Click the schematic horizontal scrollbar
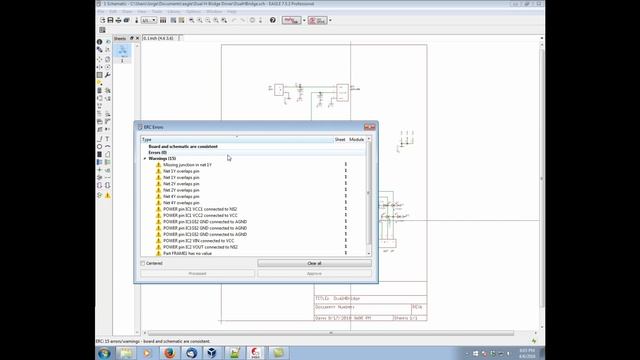Screen dimensions: 640x360 click(331, 333)
